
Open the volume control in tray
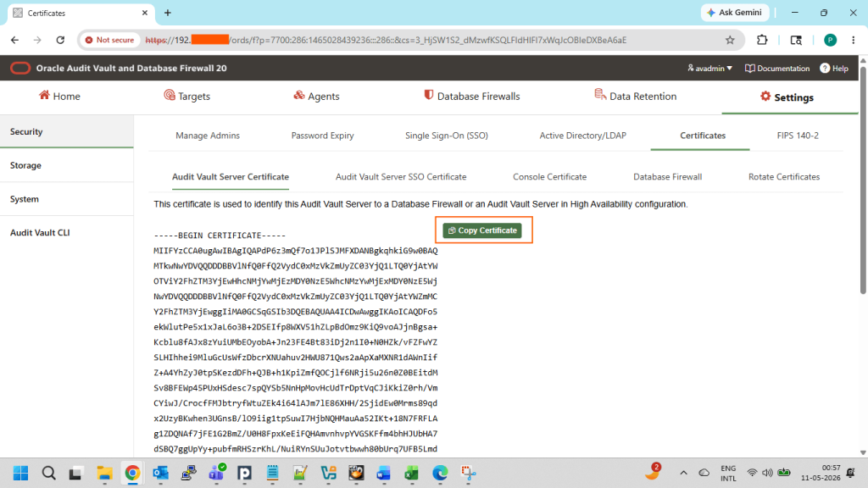[767, 473]
